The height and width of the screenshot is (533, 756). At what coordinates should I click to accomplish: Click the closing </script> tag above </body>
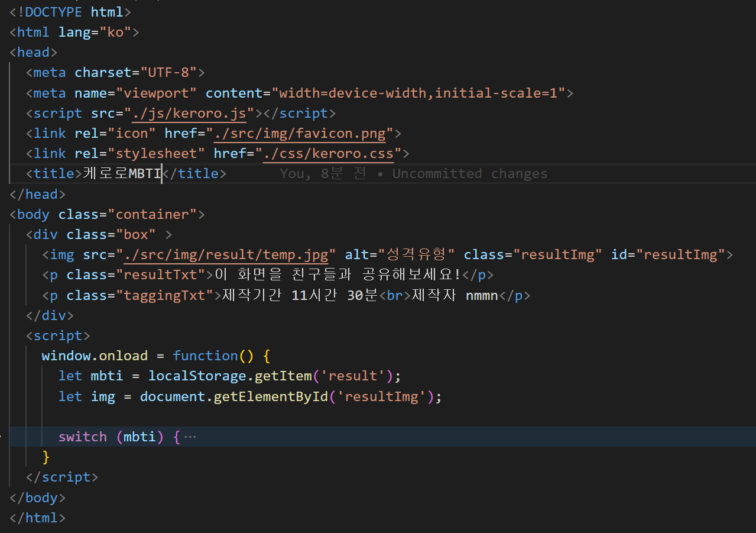[62, 477]
